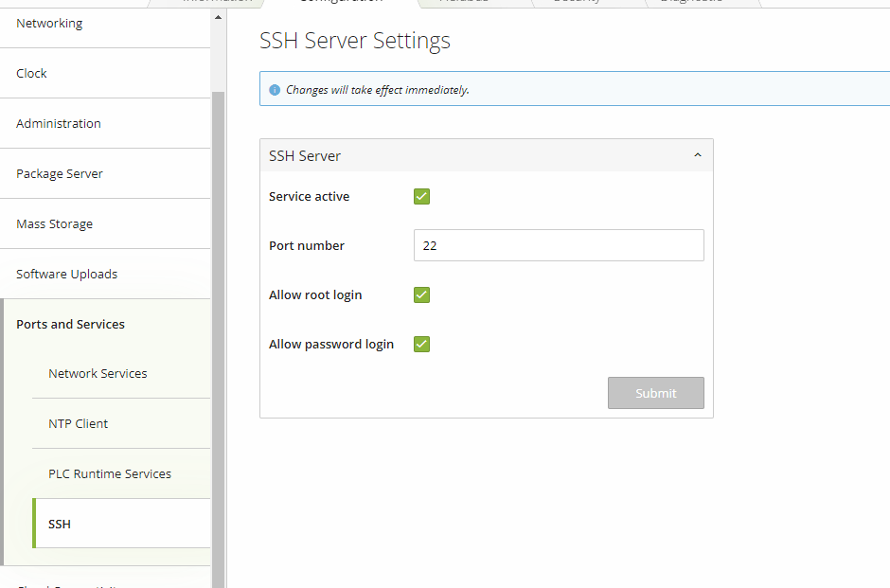Click the Service active label
The height and width of the screenshot is (588, 890).
pyautogui.click(x=310, y=196)
